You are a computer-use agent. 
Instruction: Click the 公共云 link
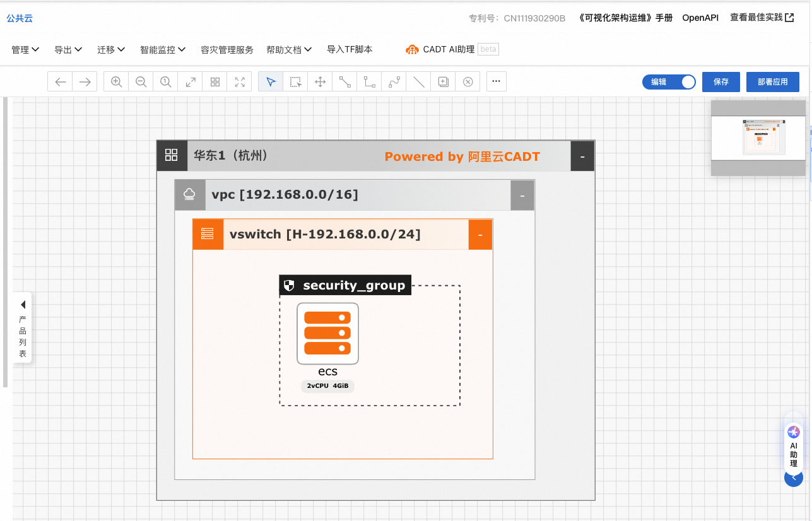click(20, 18)
